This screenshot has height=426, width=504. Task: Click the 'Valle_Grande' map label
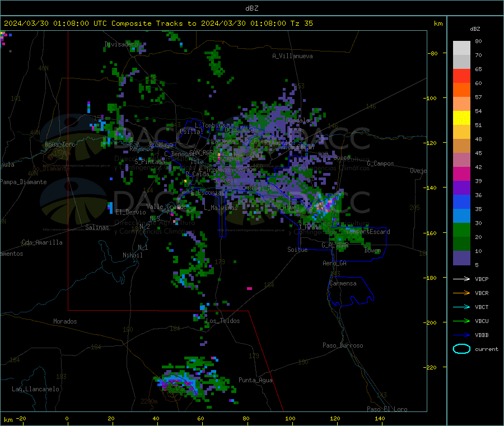click(x=166, y=207)
